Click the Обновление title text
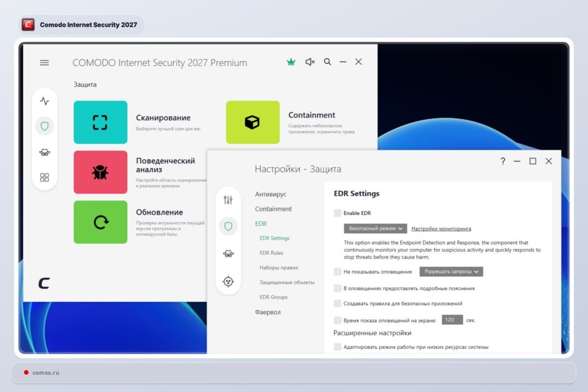This screenshot has width=588, height=392. tap(159, 212)
